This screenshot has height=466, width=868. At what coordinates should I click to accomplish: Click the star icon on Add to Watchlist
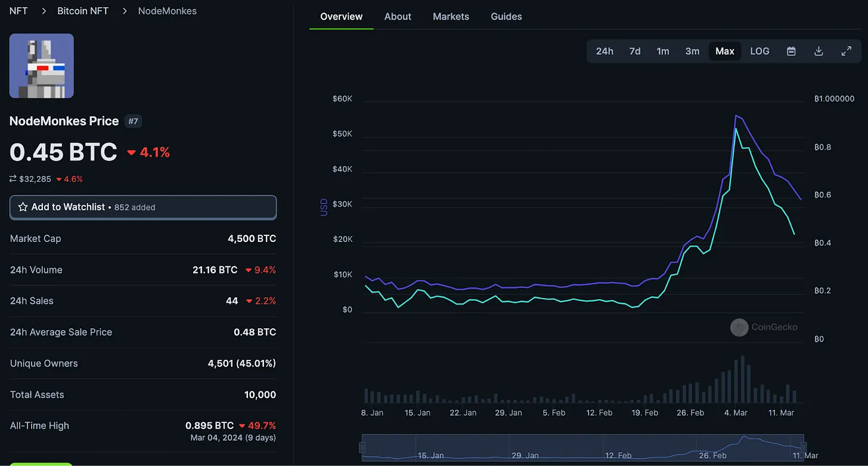pos(23,207)
